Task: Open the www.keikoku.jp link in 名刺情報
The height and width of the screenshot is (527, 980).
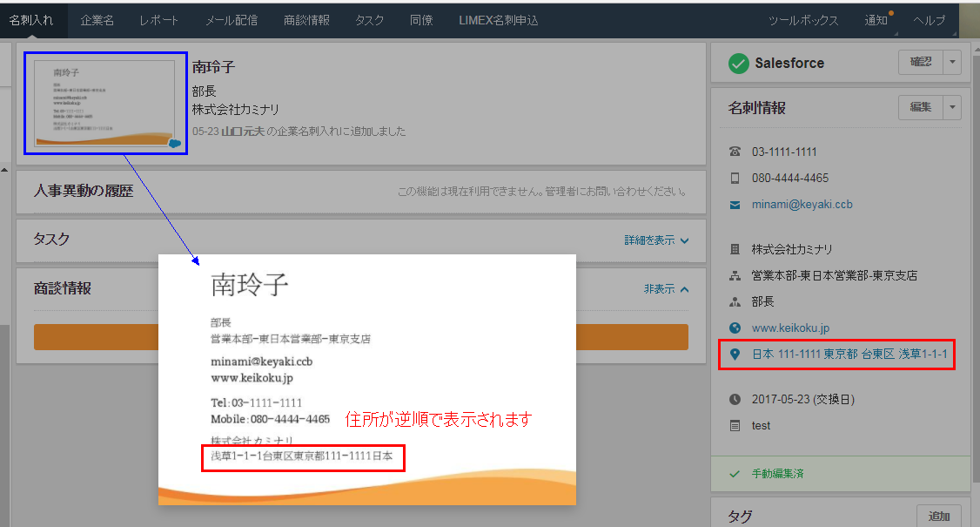Action: pyautogui.click(x=790, y=328)
